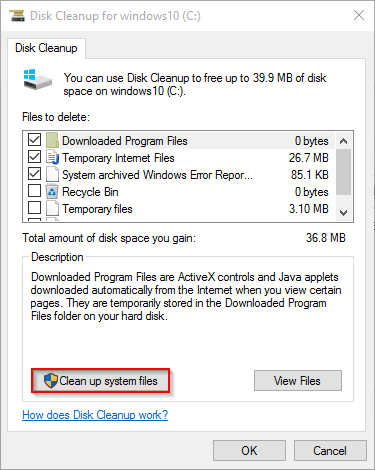Select the Recycle Bin icon in list
Viewport: 375px width, 470px height.
click(x=52, y=192)
